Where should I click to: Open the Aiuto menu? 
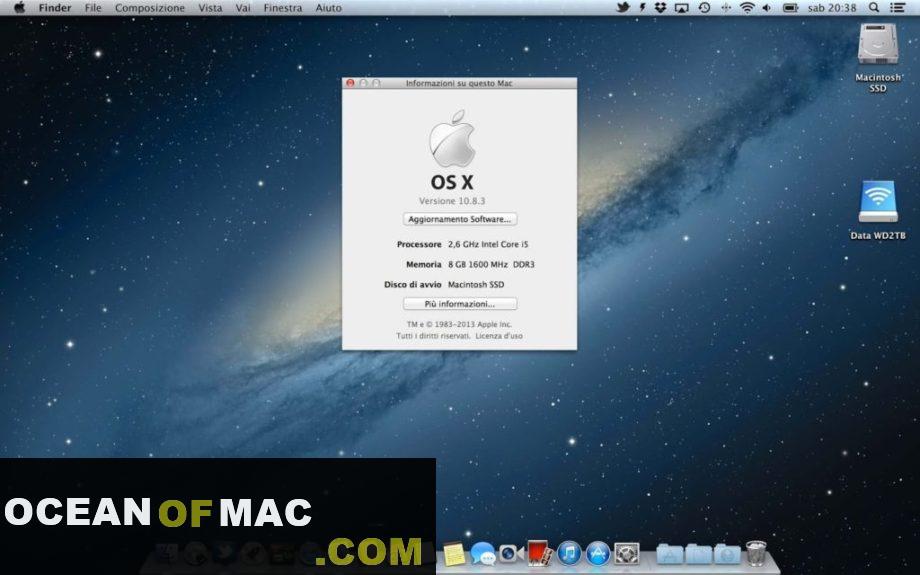point(328,8)
